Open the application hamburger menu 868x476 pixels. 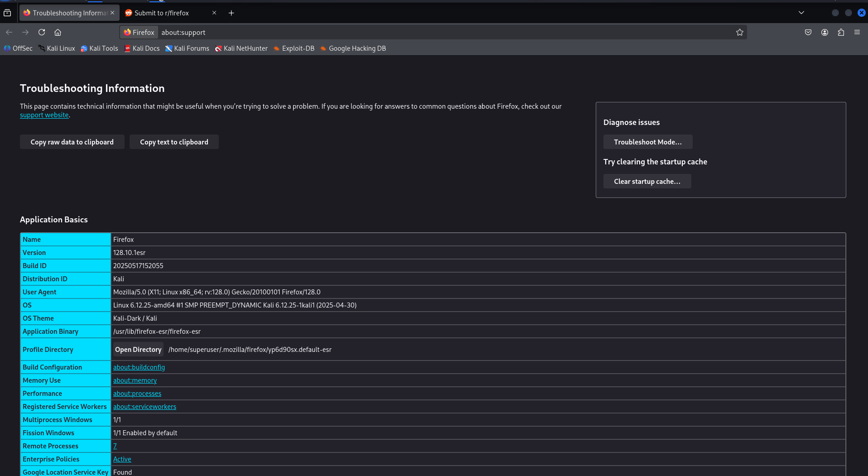857,32
